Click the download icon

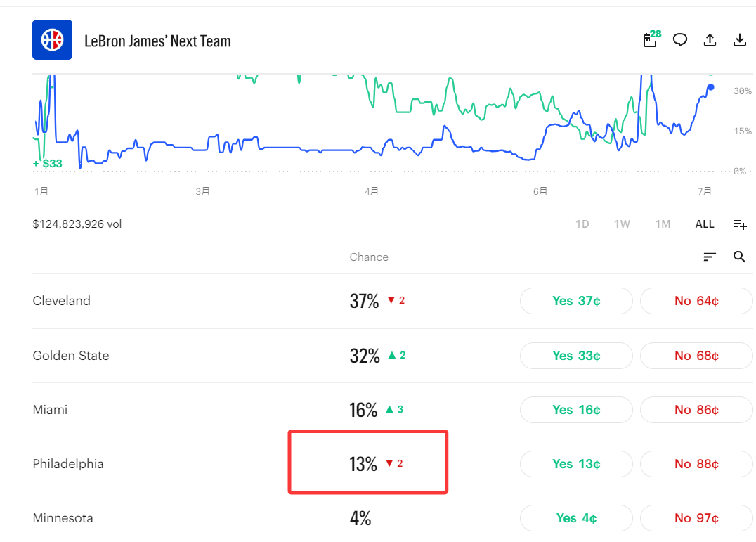pyautogui.click(x=740, y=40)
